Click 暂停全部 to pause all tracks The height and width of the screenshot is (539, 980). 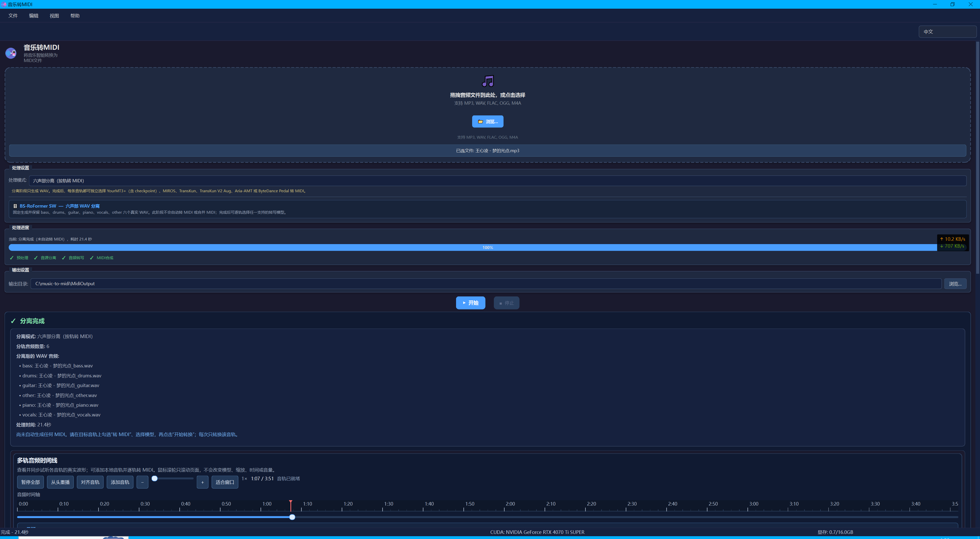pyautogui.click(x=30, y=482)
